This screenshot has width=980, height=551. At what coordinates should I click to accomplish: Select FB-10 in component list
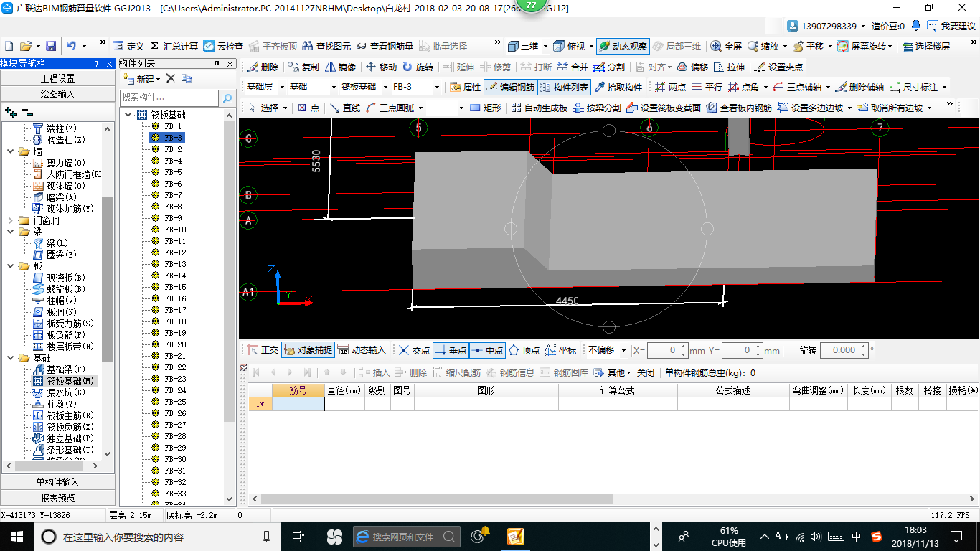click(169, 230)
